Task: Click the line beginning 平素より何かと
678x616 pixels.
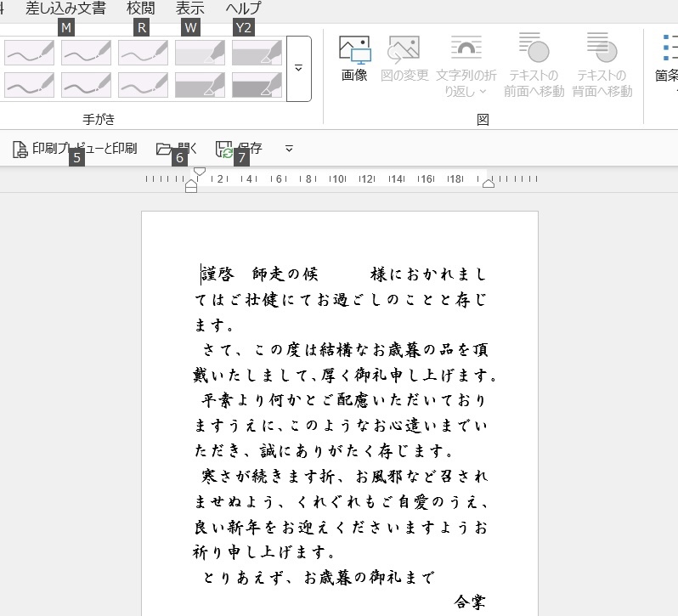Action: tap(345, 400)
